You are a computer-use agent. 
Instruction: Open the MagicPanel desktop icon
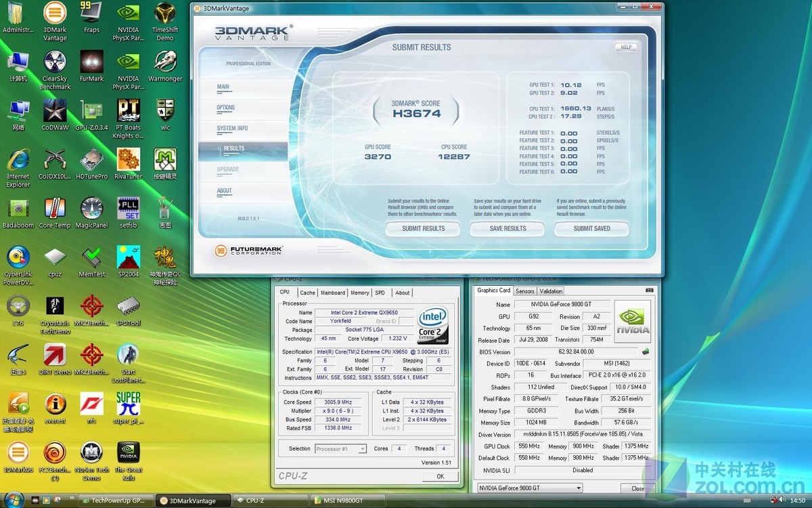pyautogui.click(x=91, y=213)
